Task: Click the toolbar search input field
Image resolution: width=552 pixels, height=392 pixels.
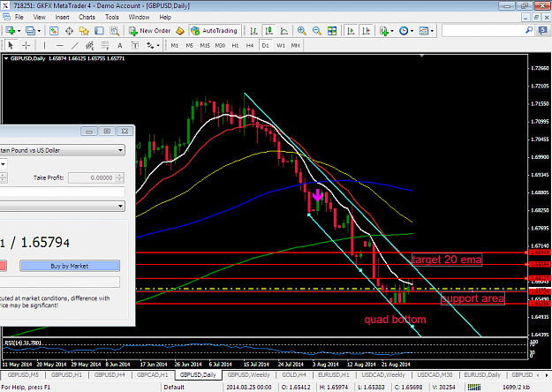Action: (483, 31)
